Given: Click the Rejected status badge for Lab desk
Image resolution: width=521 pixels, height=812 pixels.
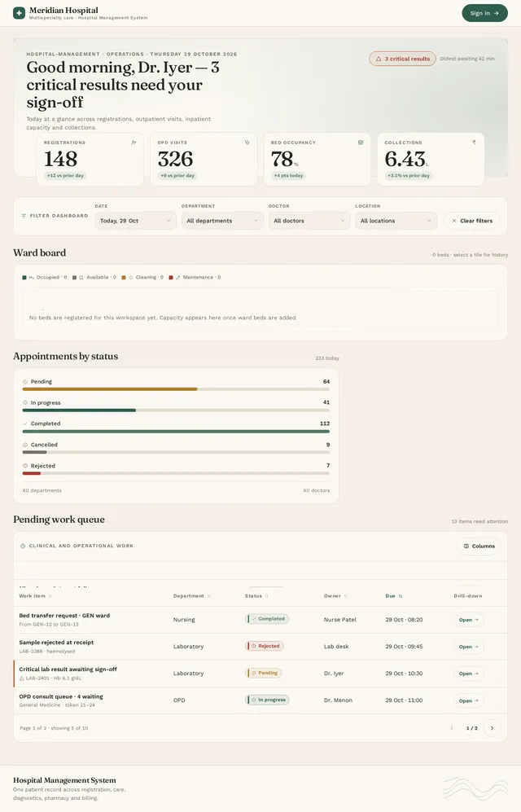Looking at the screenshot, I should (265, 646).
